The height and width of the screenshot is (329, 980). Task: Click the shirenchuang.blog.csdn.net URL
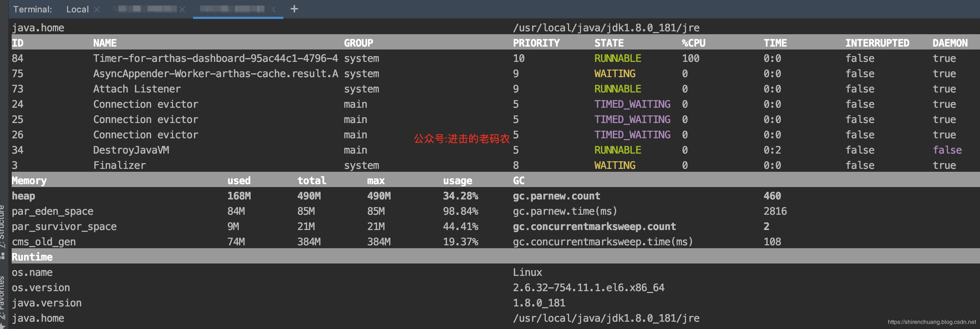coord(932,322)
